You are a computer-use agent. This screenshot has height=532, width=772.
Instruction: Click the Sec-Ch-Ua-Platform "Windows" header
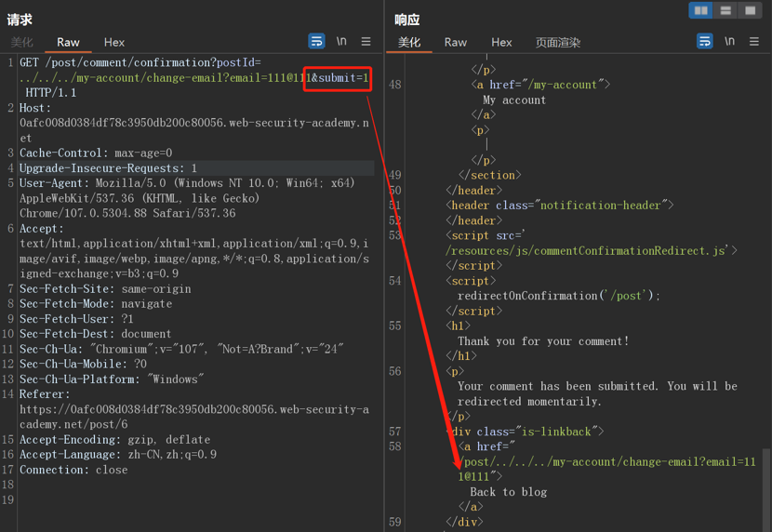coord(112,379)
